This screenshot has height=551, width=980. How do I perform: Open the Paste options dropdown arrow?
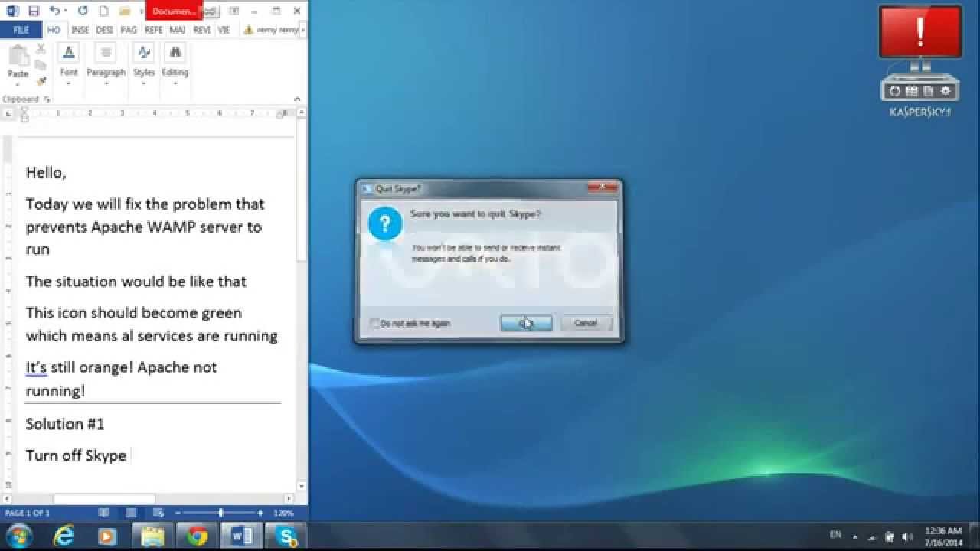[18, 83]
